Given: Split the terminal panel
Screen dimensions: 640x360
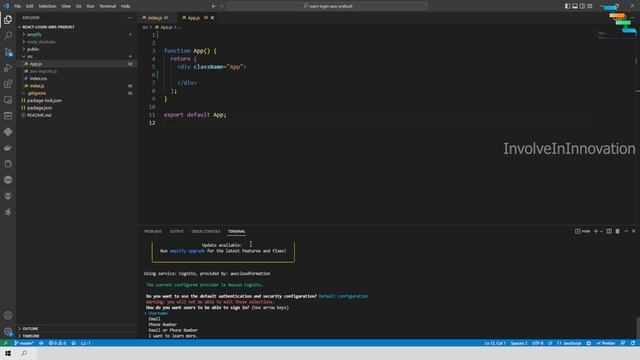Looking at the screenshot, I should click(609, 231).
